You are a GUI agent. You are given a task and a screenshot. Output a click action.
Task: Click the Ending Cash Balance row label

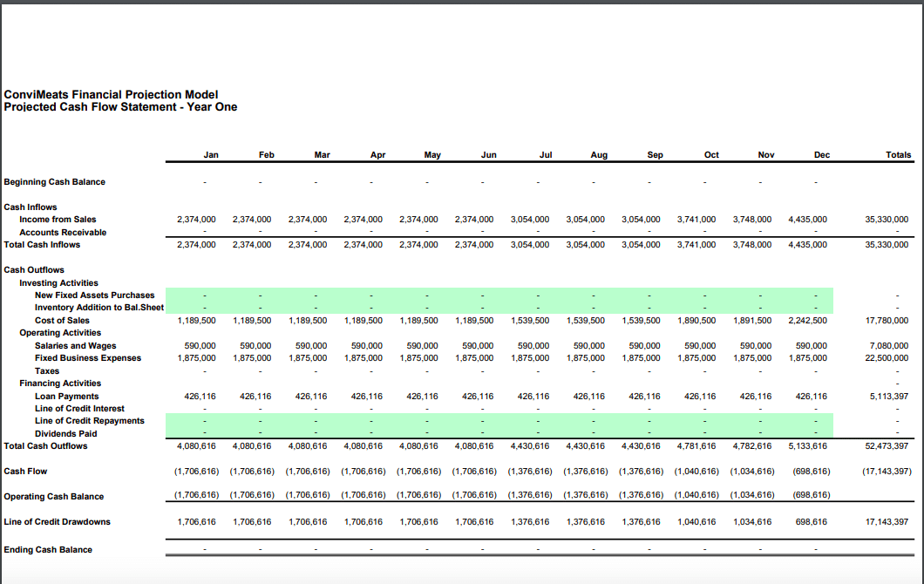point(48,550)
